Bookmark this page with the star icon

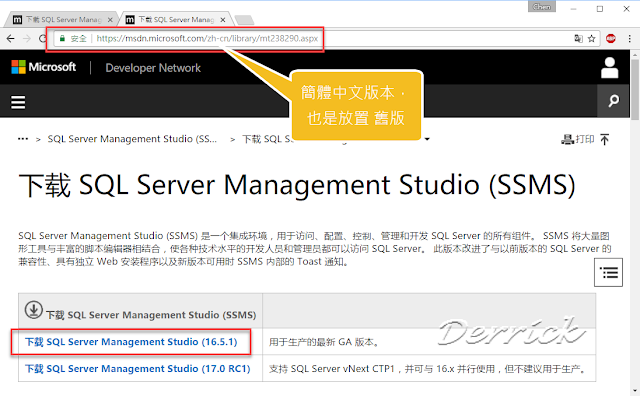[591, 39]
